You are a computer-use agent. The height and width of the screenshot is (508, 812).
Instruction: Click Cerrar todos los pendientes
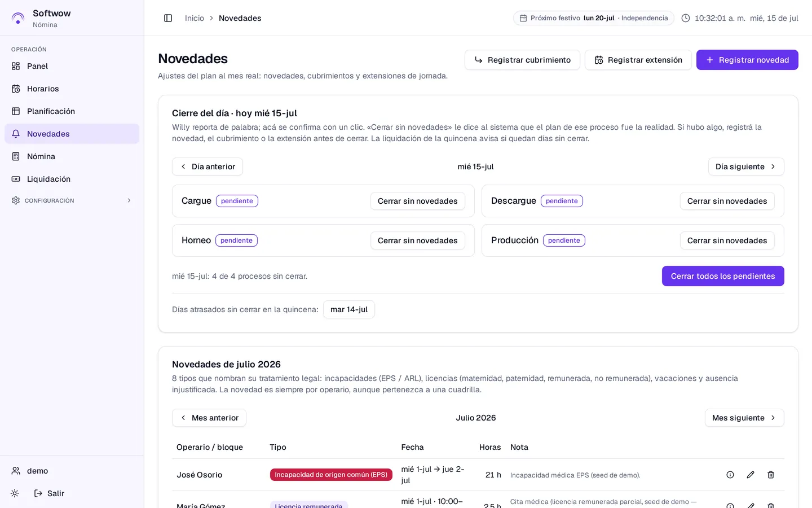click(723, 276)
